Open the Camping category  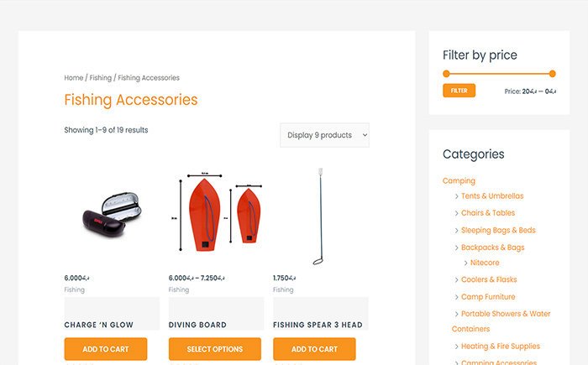pyautogui.click(x=459, y=181)
